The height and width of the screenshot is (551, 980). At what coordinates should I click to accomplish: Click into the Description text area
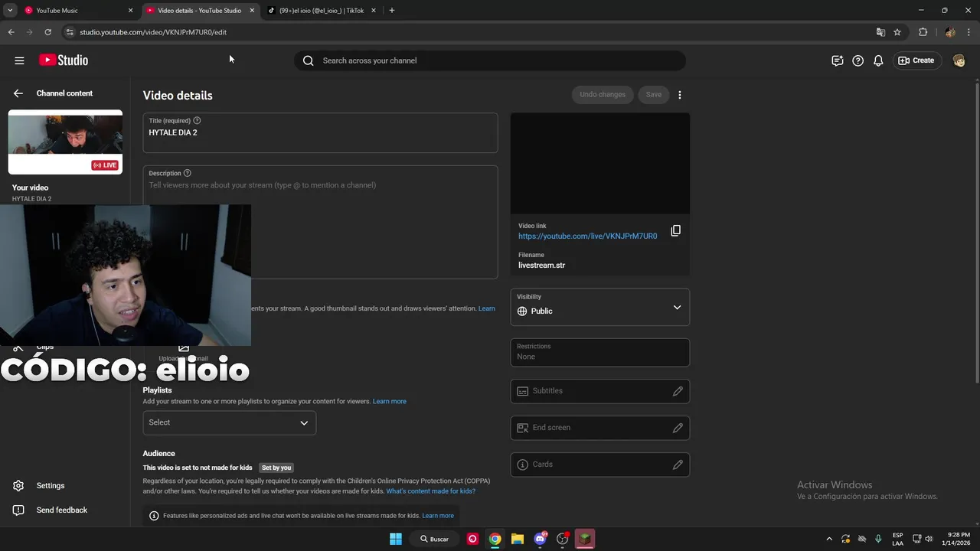320,222
